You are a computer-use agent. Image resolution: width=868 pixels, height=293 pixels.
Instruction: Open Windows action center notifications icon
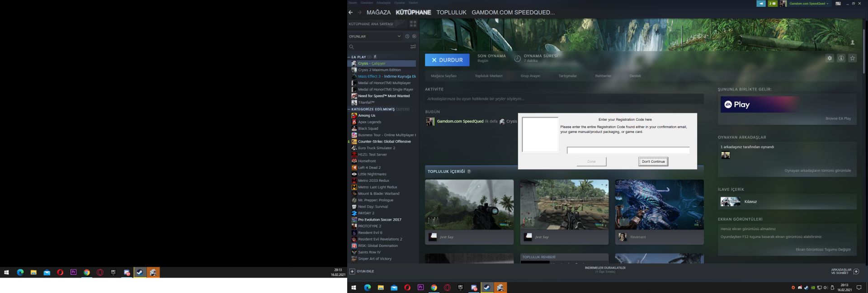859,288
